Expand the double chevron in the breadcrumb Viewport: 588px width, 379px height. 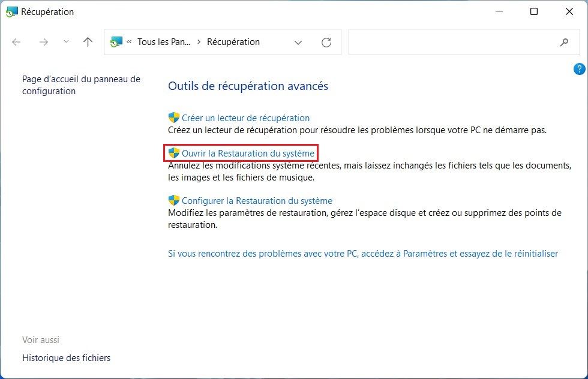(x=129, y=42)
